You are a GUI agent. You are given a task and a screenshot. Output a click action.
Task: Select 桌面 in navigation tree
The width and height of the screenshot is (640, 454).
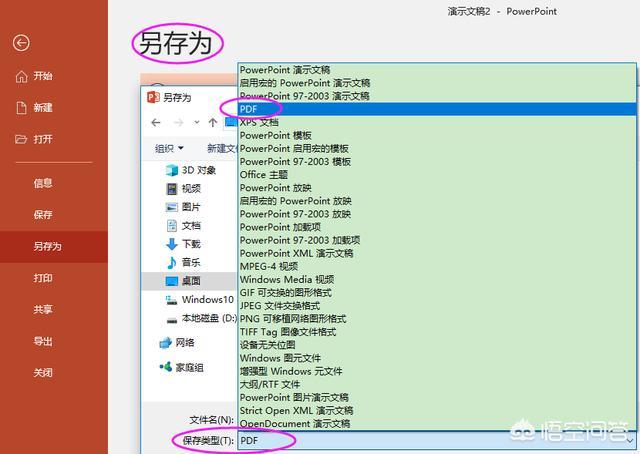tap(191, 280)
